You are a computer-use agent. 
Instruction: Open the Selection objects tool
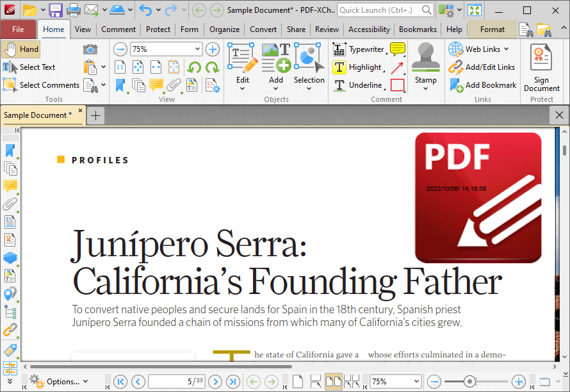point(309,67)
